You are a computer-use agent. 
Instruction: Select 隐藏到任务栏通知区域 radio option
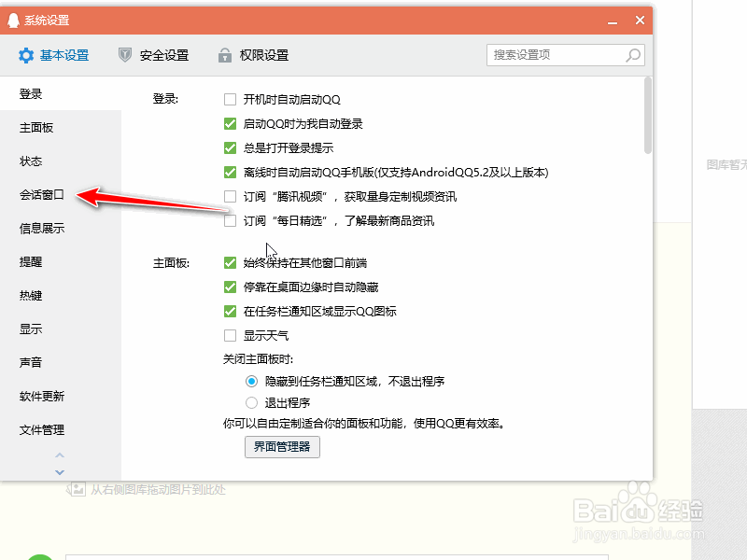tap(251, 382)
